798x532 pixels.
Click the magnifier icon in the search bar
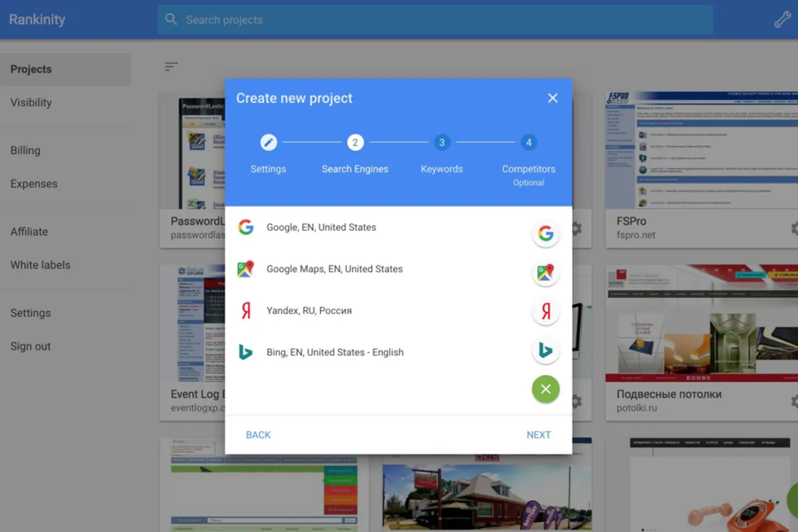tap(171, 19)
